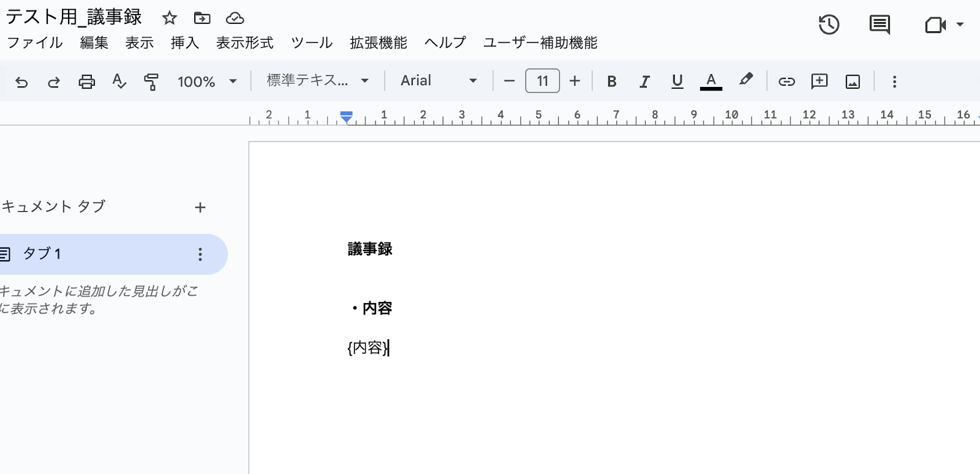Screen dimensions: 980x474
Task: Activate the paint format roller
Action: [151, 81]
